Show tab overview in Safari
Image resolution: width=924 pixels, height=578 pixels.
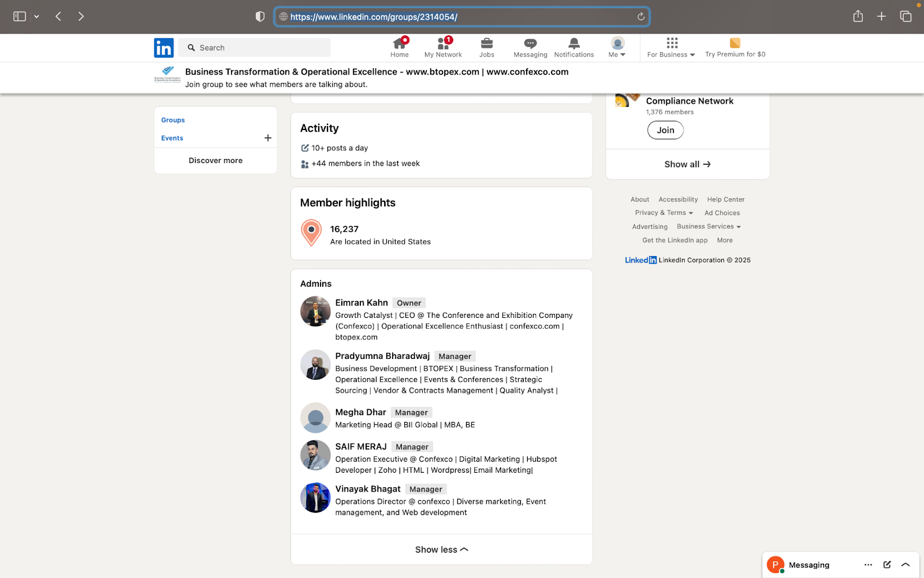tap(906, 16)
